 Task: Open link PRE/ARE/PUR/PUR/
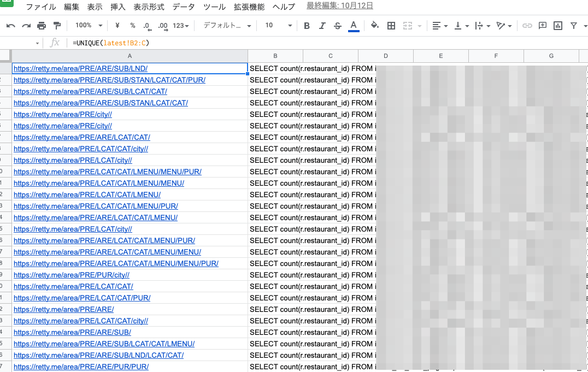[81, 367]
